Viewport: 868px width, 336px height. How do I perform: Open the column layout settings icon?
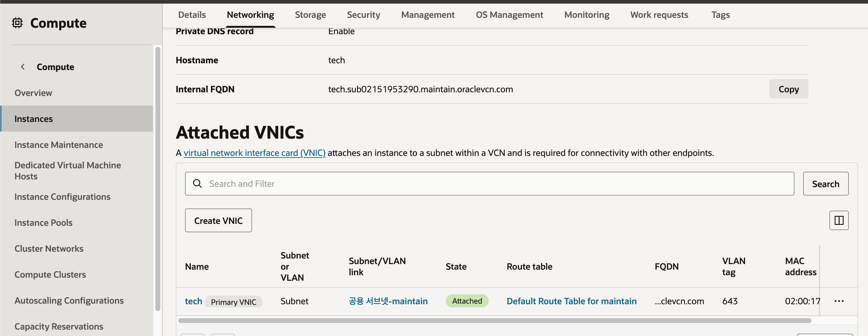pyautogui.click(x=838, y=221)
